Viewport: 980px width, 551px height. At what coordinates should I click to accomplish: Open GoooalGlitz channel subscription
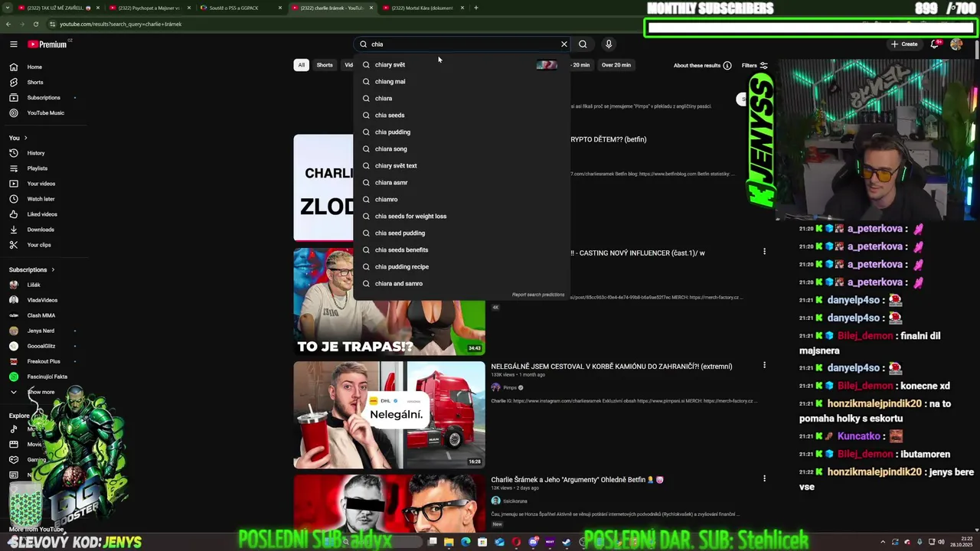42,346
